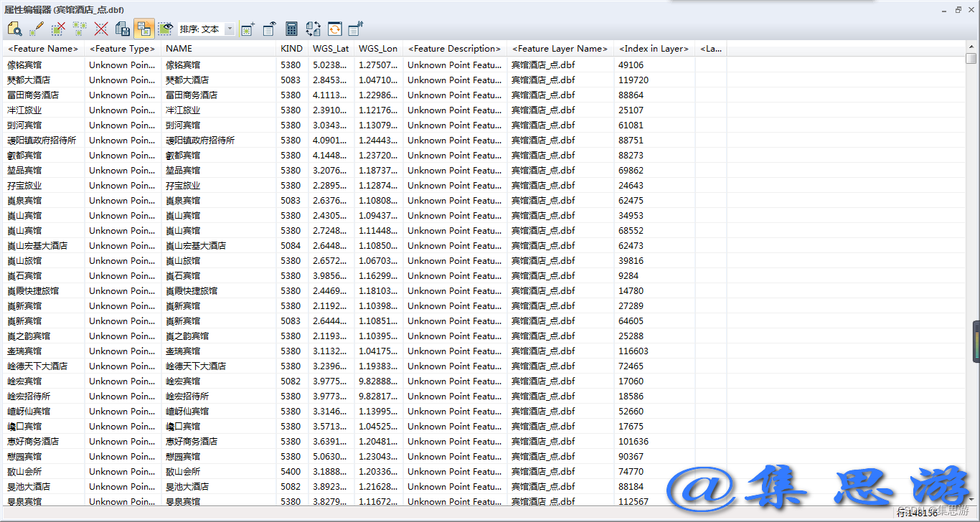Screen dimensions: 980x522
Task: Click the cell with index 116603
Action: (654, 351)
